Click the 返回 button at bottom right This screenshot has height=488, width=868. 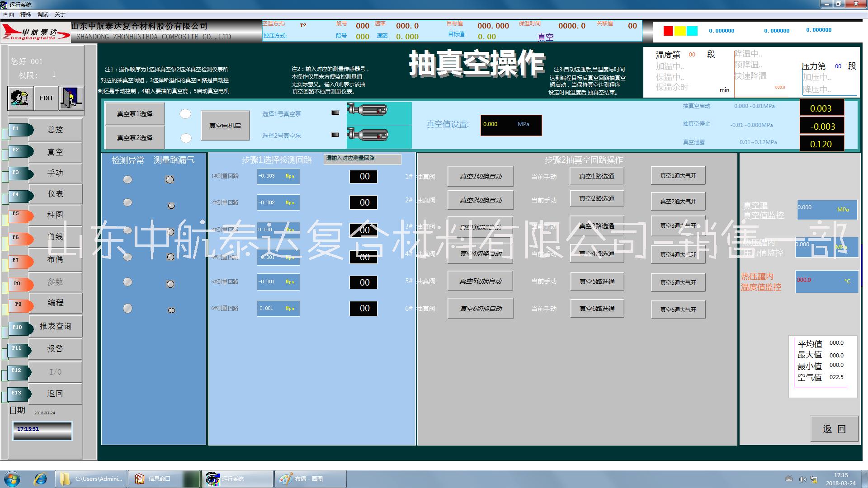[834, 429]
